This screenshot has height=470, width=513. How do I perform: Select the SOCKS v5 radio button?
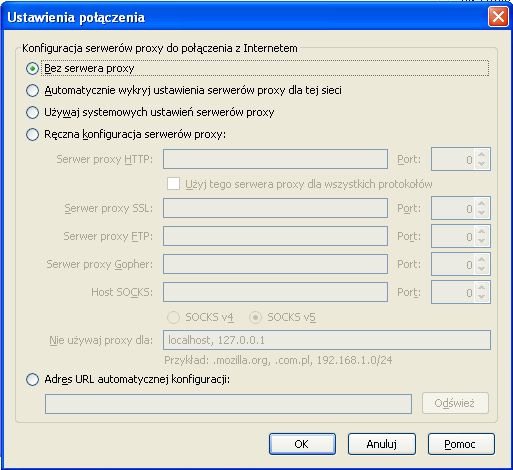255,317
